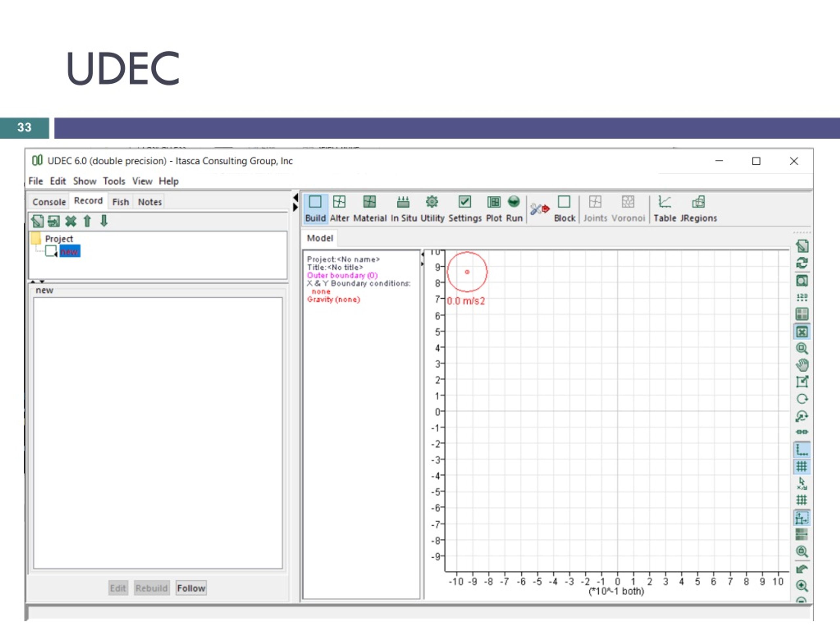Select the Block build option
The image size is (840, 630).
[564, 208]
